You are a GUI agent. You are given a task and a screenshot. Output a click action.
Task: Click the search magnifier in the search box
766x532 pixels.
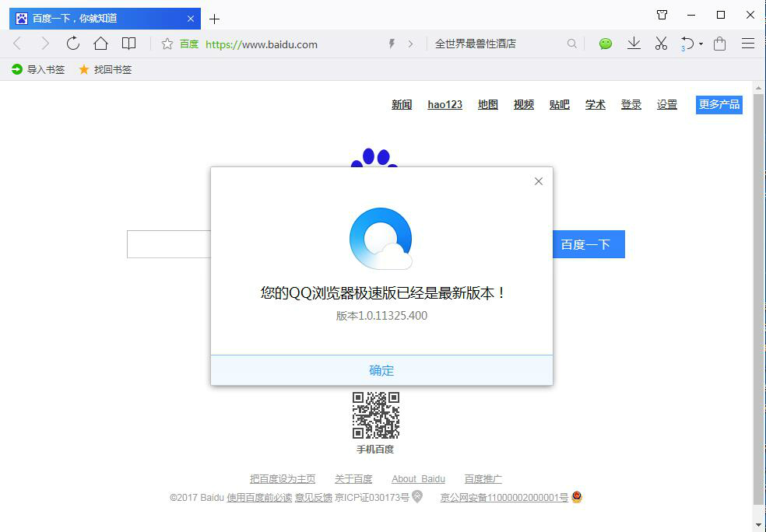pyautogui.click(x=571, y=44)
